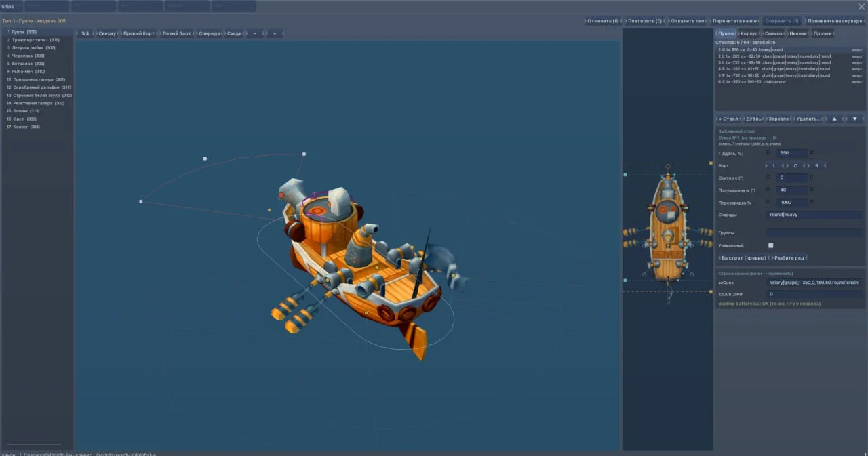Switch viewport to Сверху view
The width and height of the screenshot is (868, 456).
(x=107, y=33)
